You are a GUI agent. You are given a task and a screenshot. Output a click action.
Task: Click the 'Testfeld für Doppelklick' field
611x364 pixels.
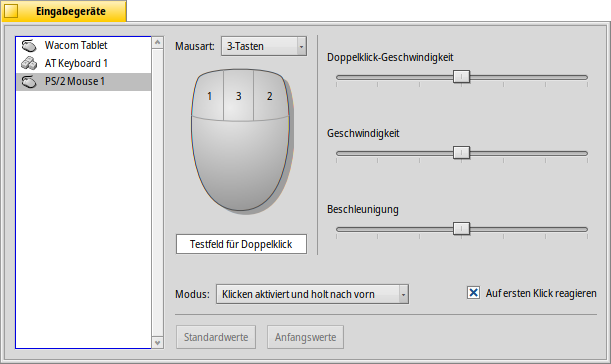(241, 244)
